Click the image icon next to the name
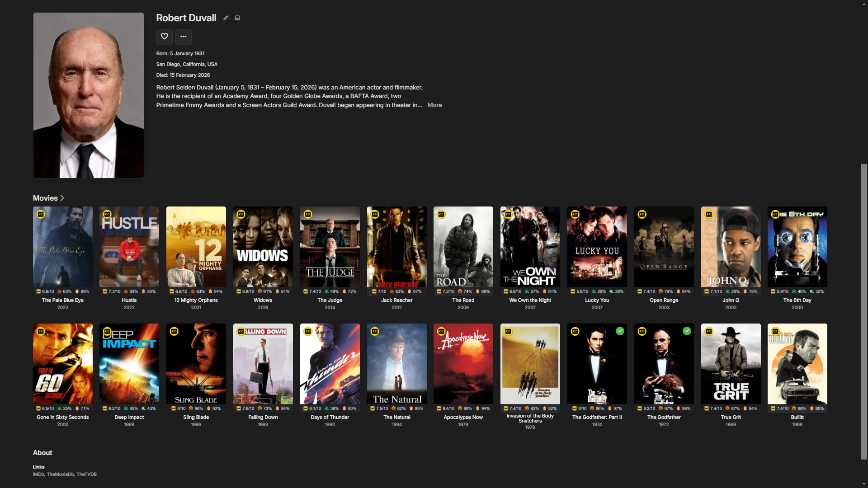 point(237,18)
